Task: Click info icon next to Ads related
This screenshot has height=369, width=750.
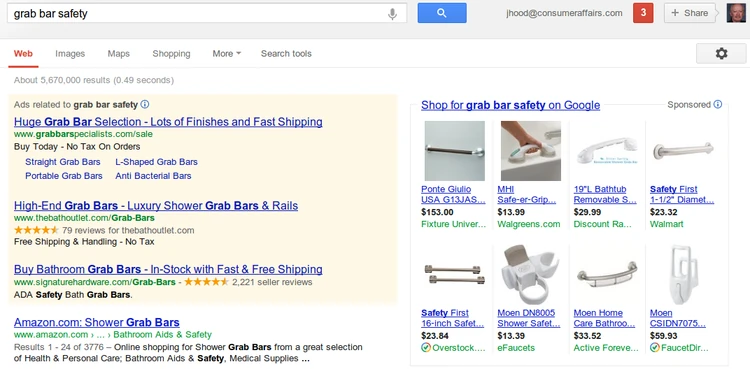Action: (x=145, y=104)
